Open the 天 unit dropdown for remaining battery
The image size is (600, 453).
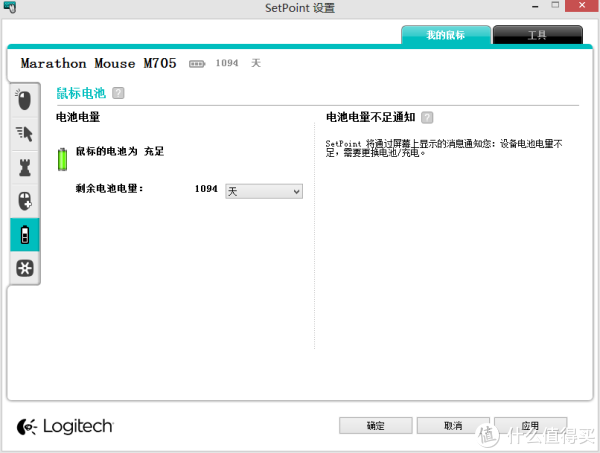[264, 191]
